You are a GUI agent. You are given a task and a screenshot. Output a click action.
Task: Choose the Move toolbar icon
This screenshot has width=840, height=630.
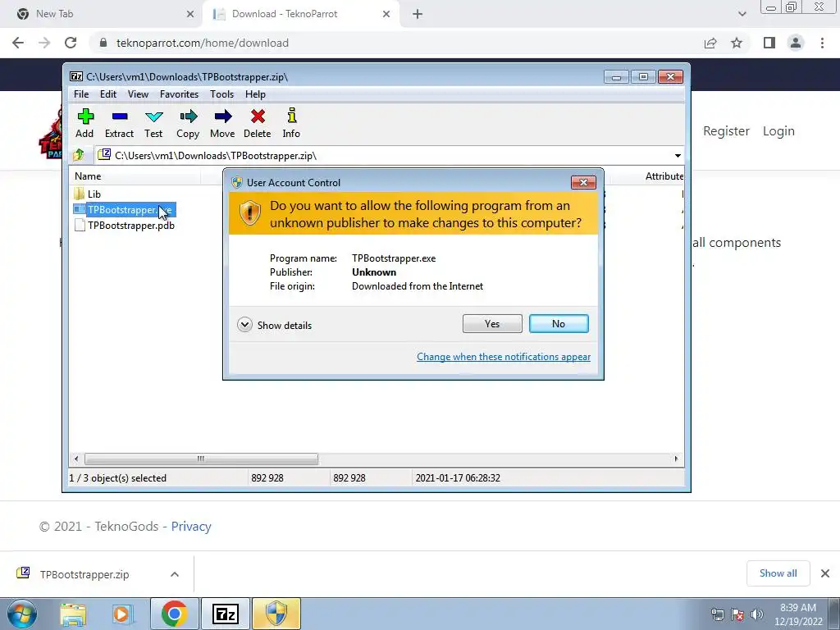[222, 123]
